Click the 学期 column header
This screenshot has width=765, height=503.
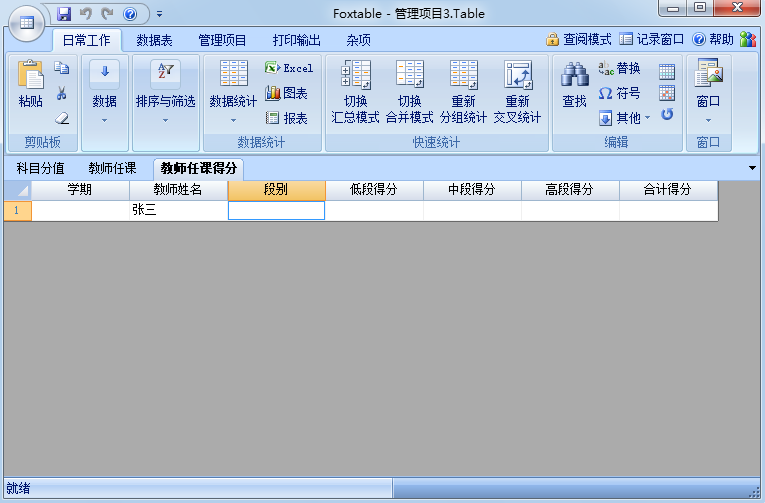pyautogui.click(x=80, y=190)
